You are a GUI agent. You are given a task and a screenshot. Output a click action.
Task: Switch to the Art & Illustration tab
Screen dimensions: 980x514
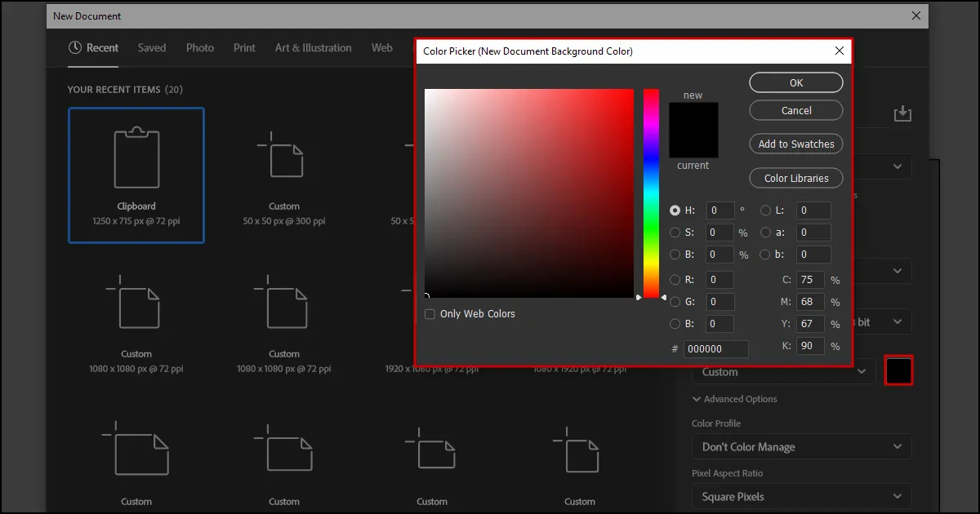pos(313,47)
